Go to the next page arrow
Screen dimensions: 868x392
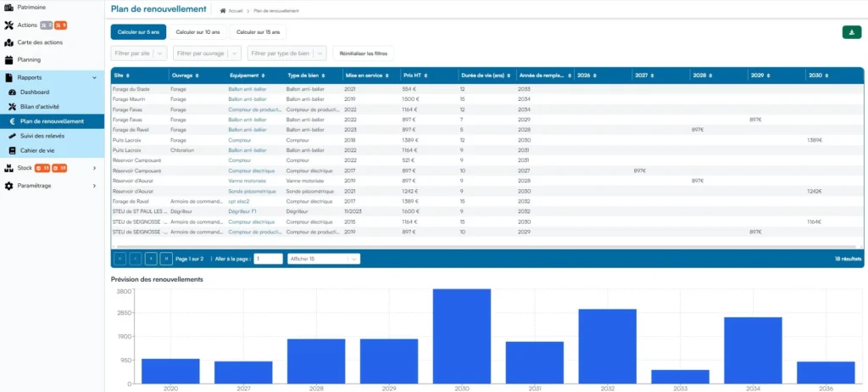(151, 259)
